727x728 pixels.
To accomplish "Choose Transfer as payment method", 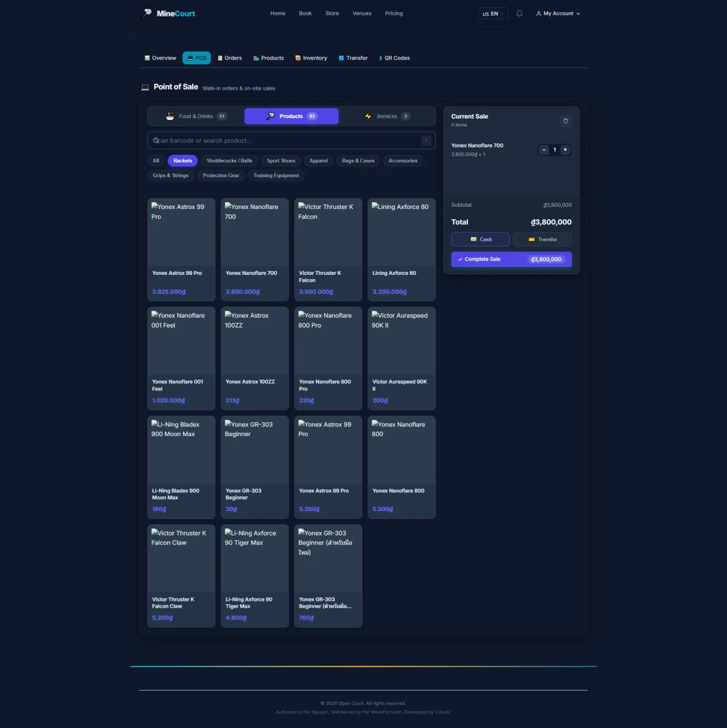I will click(542, 240).
